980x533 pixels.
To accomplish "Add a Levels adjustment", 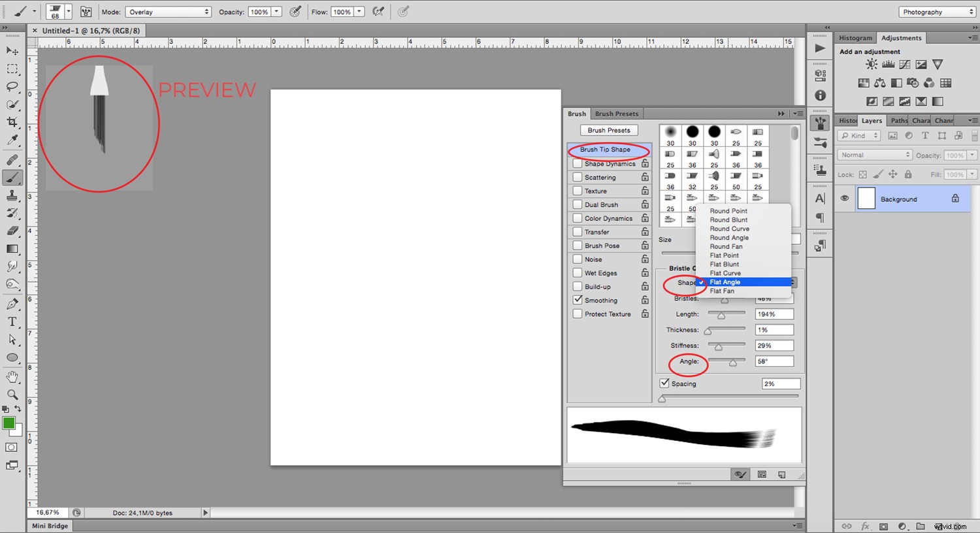I will point(888,64).
